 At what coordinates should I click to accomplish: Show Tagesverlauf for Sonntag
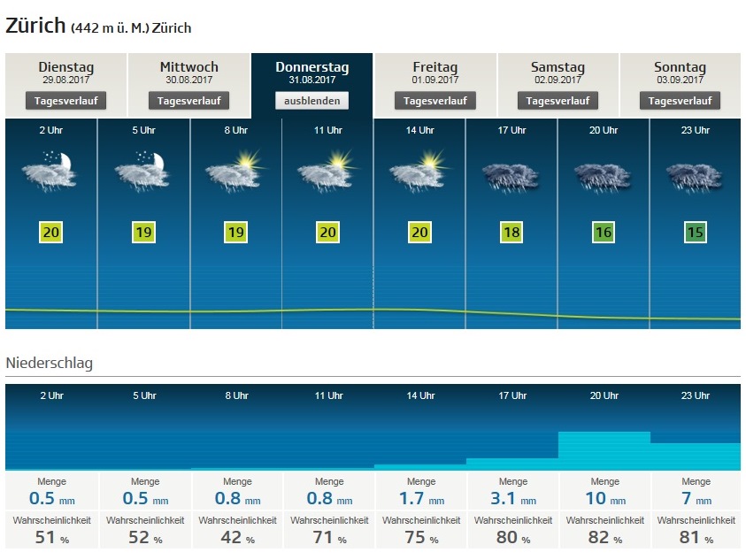pyautogui.click(x=680, y=101)
